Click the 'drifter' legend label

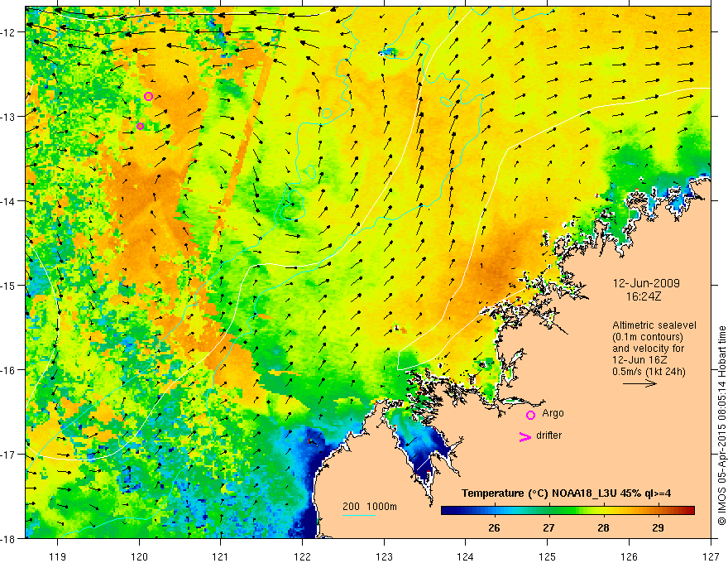point(548,435)
